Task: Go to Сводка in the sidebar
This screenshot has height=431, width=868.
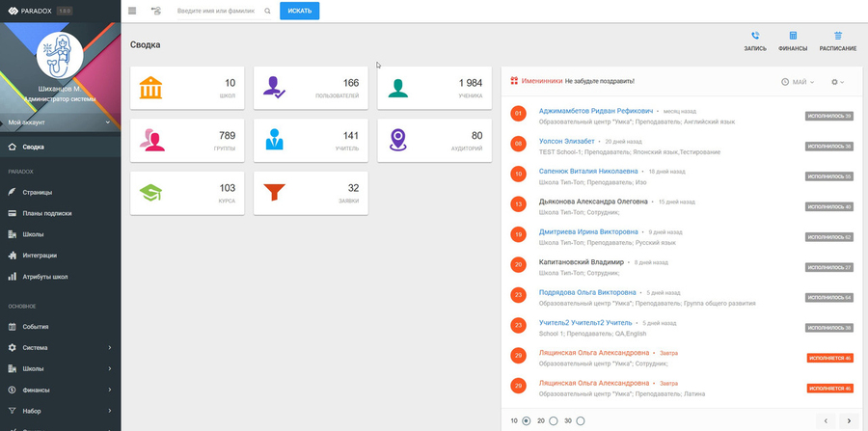Action: click(x=60, y=148)
